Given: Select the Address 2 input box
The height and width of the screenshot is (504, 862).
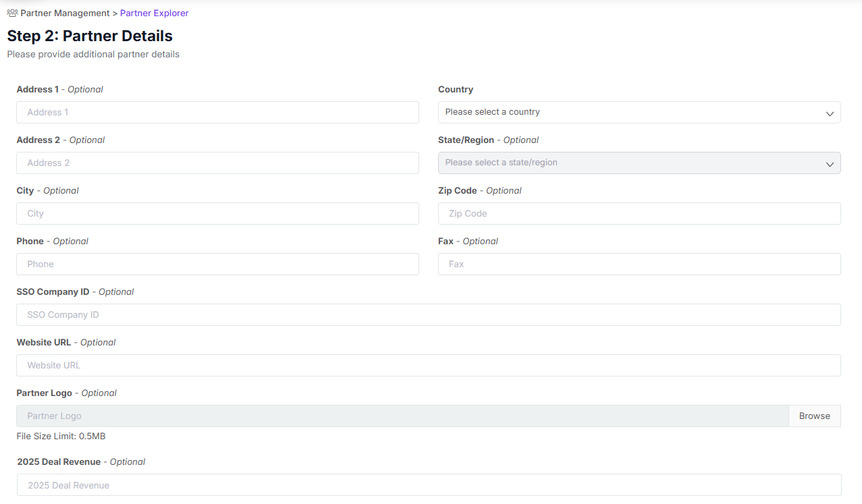Looking at the screenshot, I should [x=217, y=163].
